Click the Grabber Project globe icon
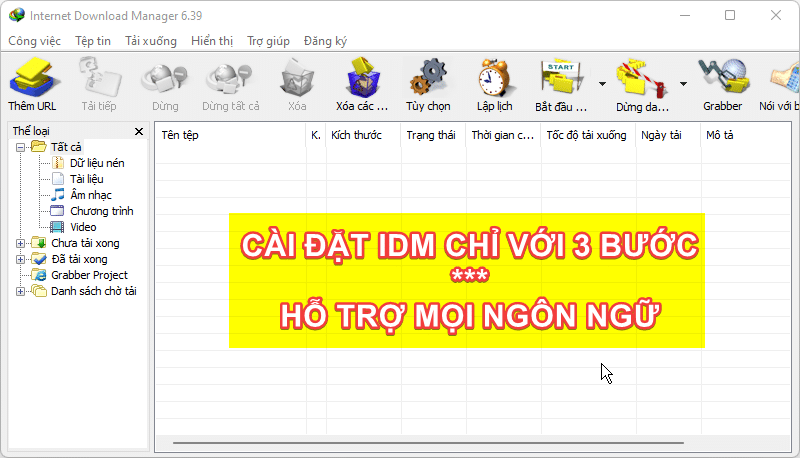Viewport: 800px width, 458px height. point(39,275)
